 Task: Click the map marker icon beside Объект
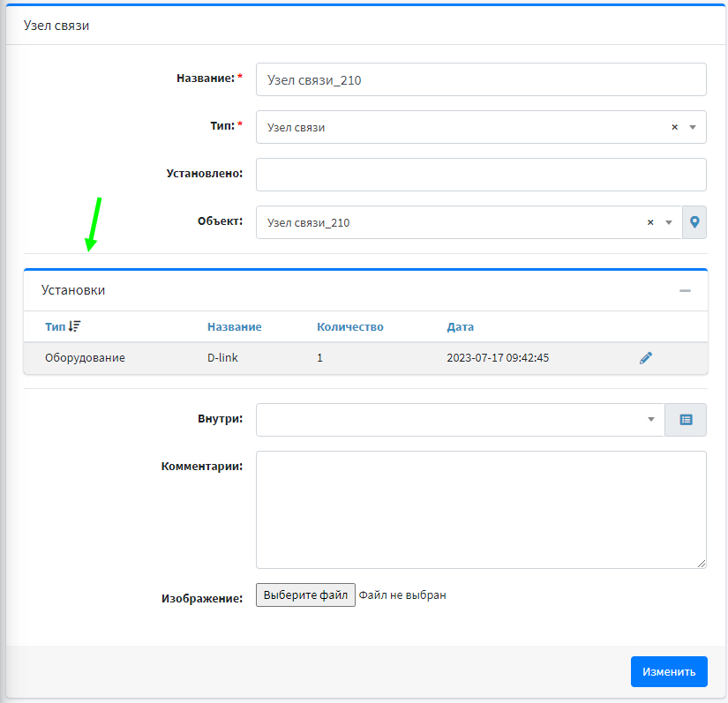[x=694, y=222]
